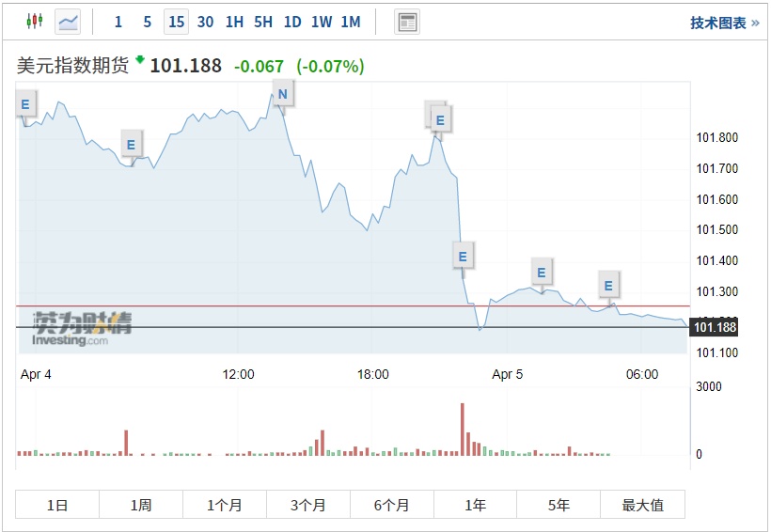Click the last E event marker before 06:00
Viewport: 771px width, 532px height.
tap(608, 286)
